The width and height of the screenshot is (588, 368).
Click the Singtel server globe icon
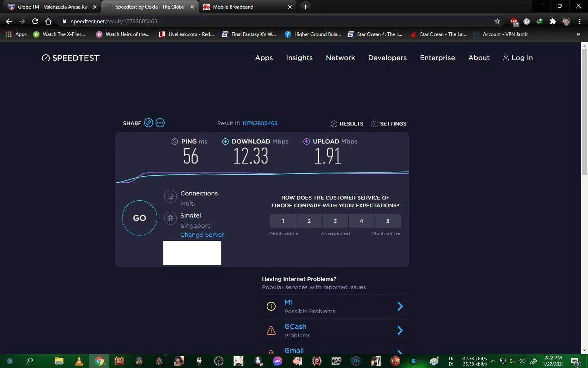tap(170, 218)
